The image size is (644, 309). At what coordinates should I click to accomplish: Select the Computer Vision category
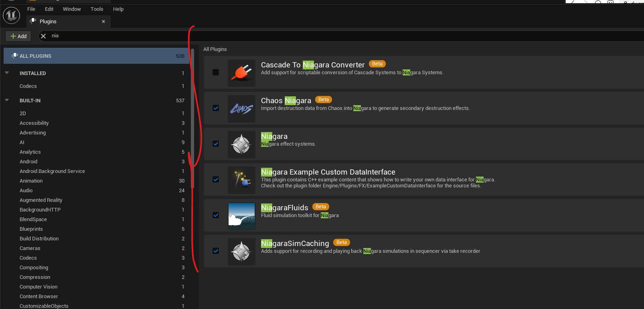(96, 287)
